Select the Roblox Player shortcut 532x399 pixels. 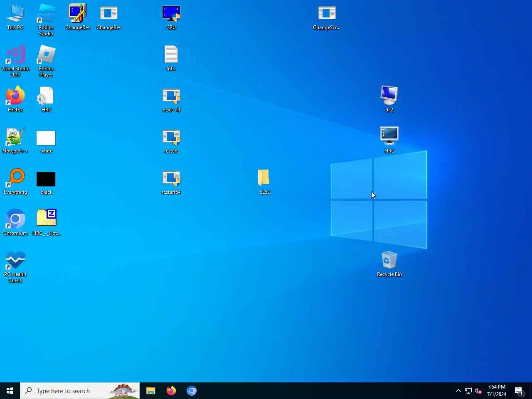(46, 61)
